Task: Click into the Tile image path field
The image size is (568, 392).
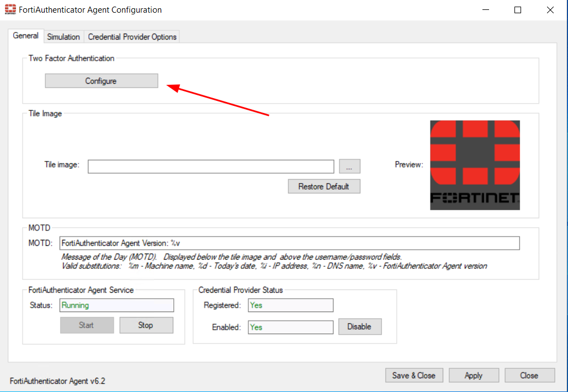Action: coord(210,167)
